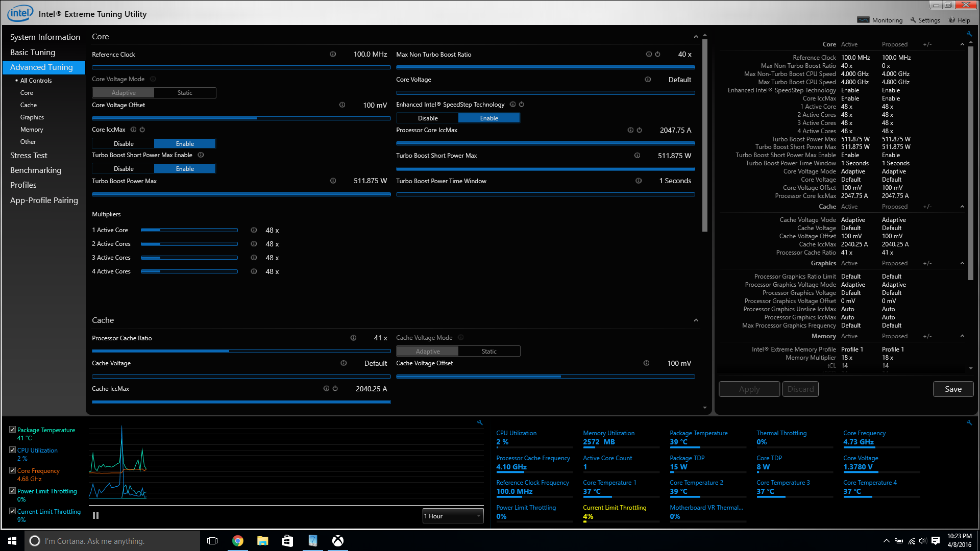Screen dimensions: 980x551
Task: Uncheck Power Limit Throttling graph checkbox
Action: tap(12, 491)
